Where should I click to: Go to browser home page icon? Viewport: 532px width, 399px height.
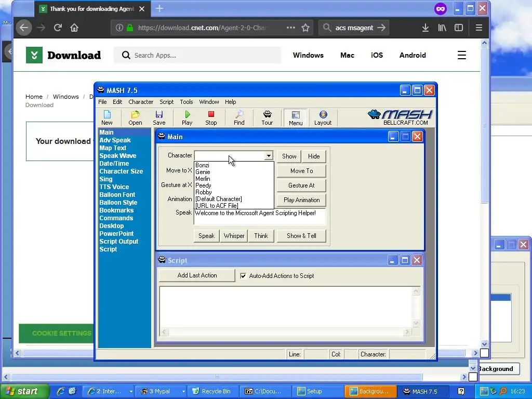[74, 28]
